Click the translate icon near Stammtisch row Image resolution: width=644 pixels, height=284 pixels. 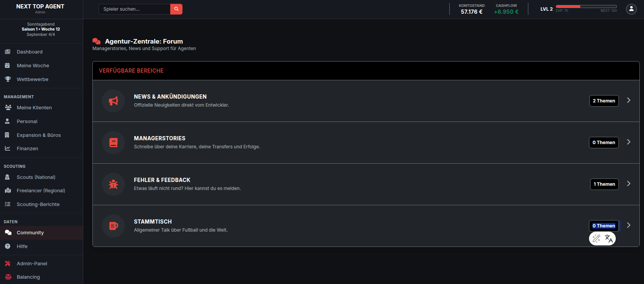609,238
